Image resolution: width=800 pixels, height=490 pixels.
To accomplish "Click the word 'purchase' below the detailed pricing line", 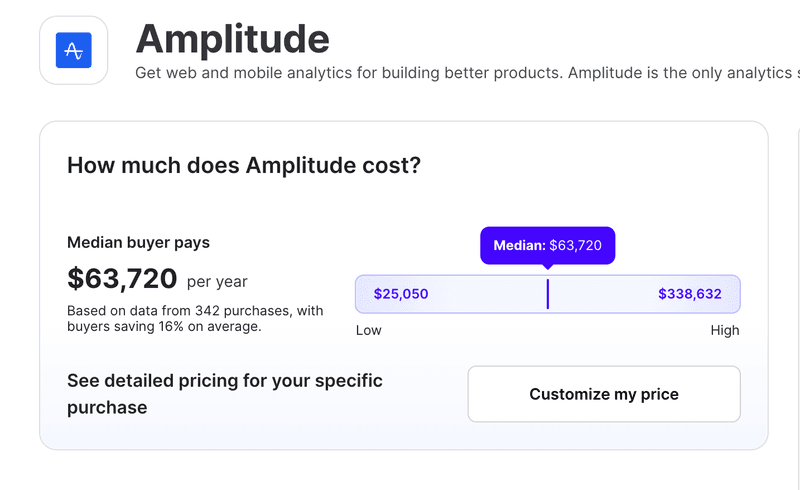I will tap(107, 407).
